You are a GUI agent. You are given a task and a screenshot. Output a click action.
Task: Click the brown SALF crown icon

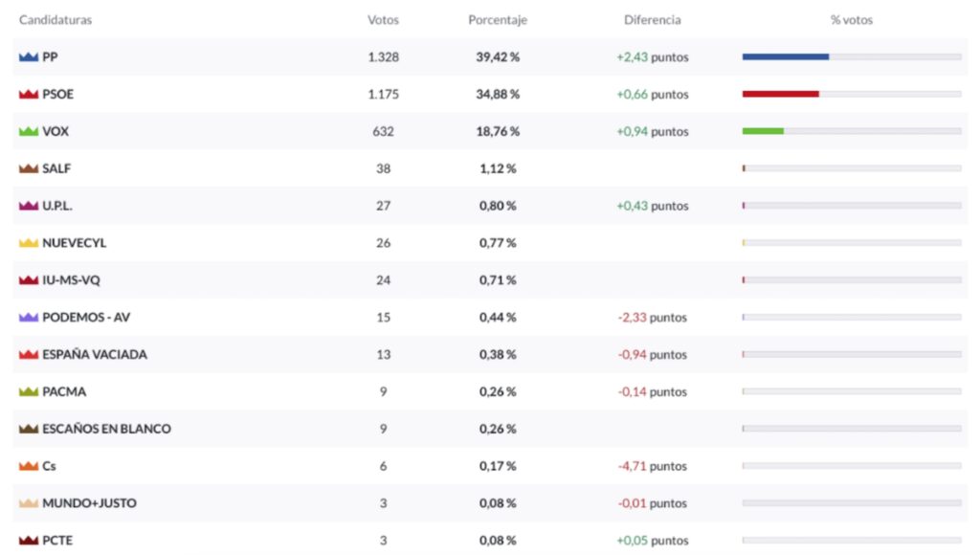28,169
